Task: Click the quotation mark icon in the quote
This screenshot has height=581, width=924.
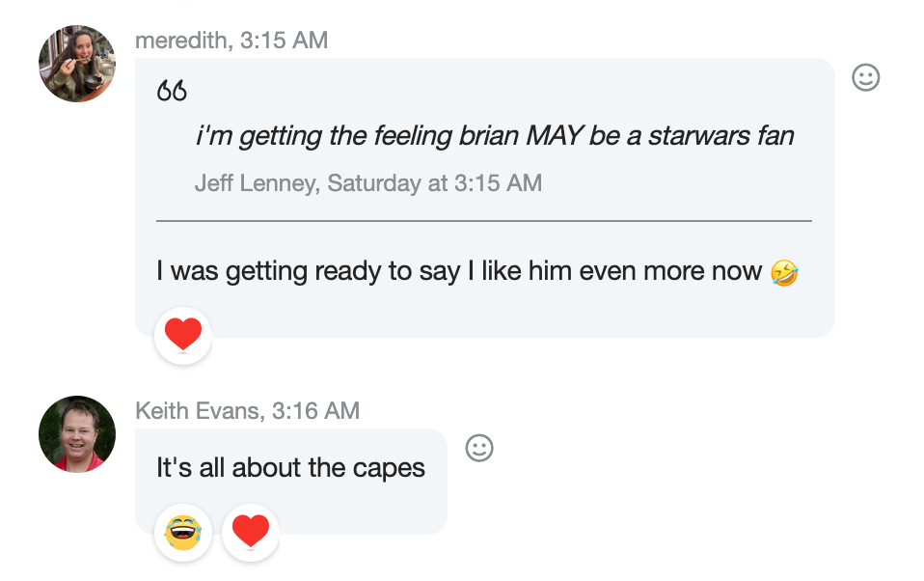Action: (x=172, y=92)
